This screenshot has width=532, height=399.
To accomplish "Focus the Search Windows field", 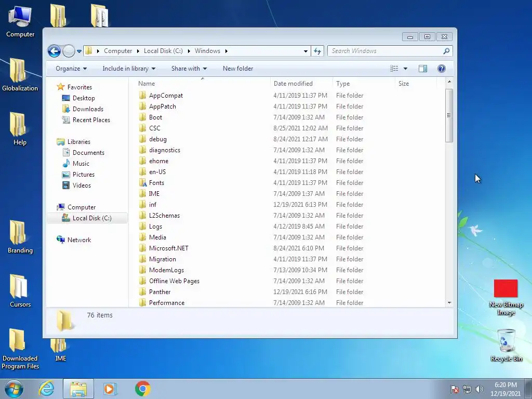I will [390, 51].
